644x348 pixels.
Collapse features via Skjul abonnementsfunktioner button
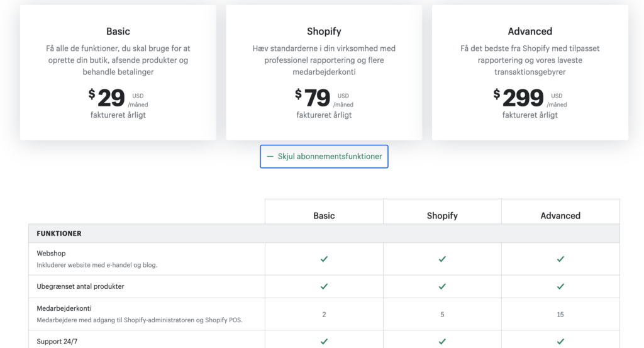pos(324,156)
